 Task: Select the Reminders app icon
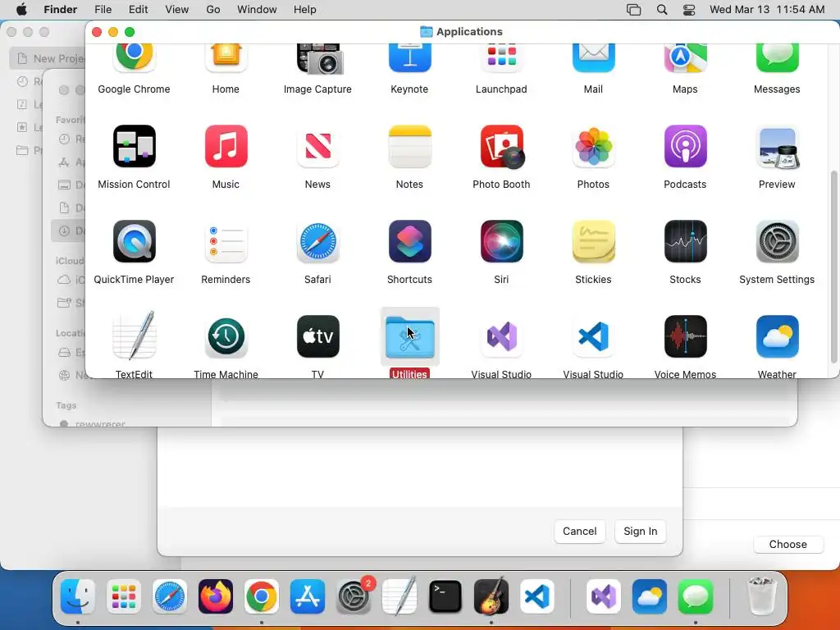[226, 242]
